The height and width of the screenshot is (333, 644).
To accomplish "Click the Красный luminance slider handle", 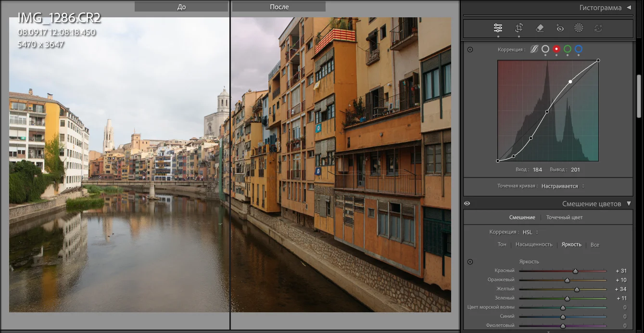I will 575,271.
